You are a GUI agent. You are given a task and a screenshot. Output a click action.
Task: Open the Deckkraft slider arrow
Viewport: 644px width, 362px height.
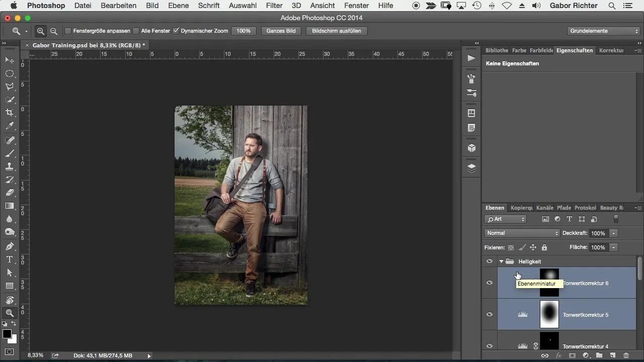(x=613, y=233)
